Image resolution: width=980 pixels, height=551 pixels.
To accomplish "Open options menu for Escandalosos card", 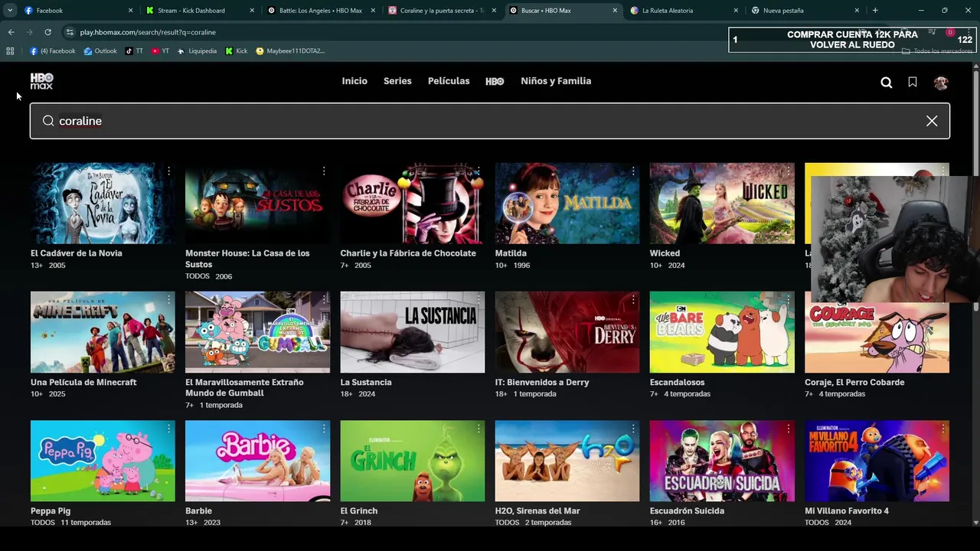I will click(788, 300).
